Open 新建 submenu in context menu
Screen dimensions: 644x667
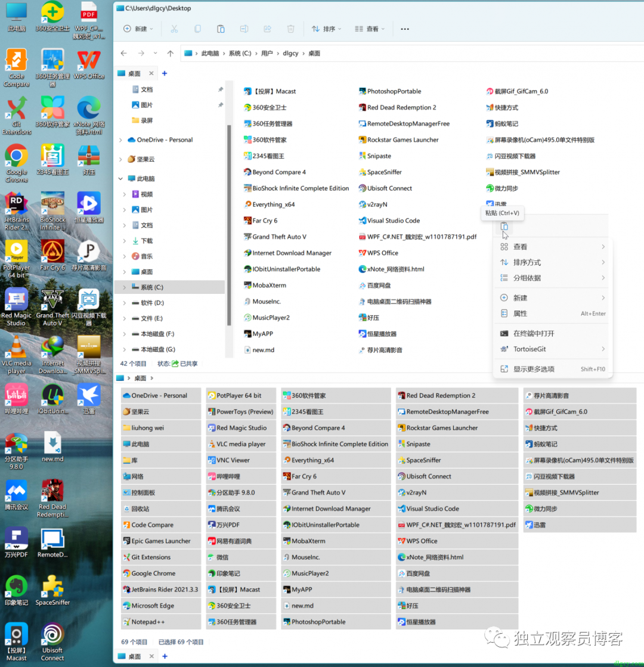click(x=553, y=298)
